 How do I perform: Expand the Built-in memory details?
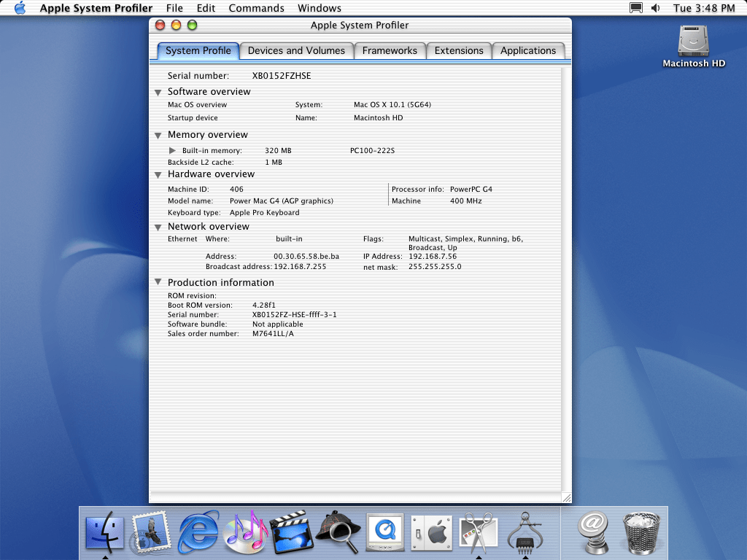(173, 151)
